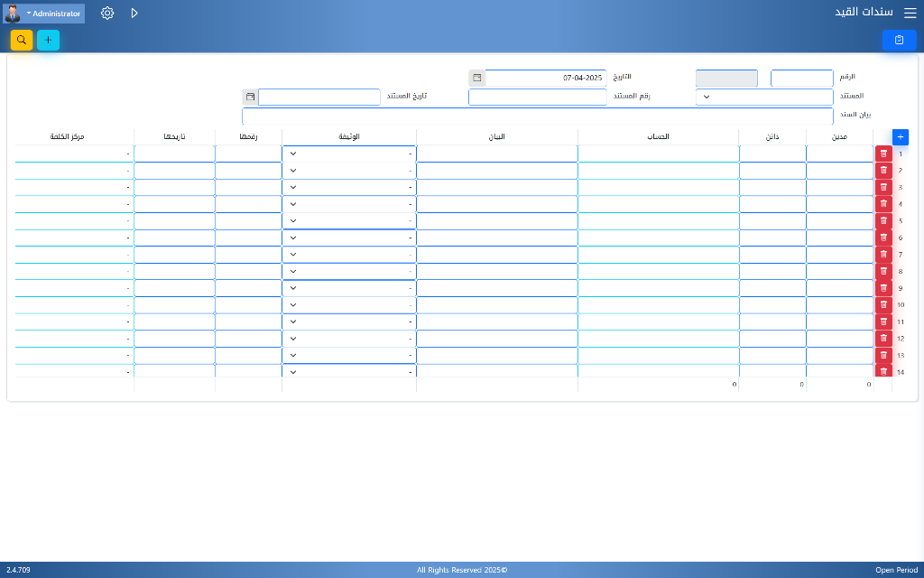Click the الحساب account cell in row 2

coord(658,171)
